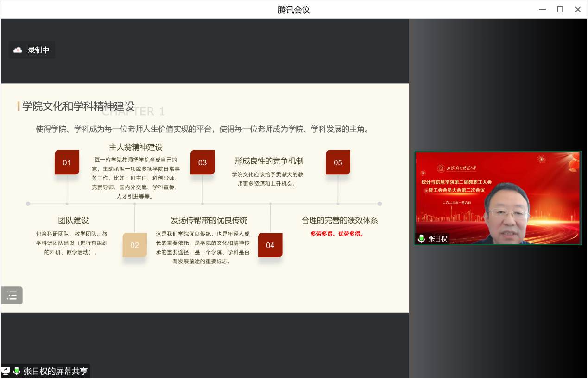Click the "张日权的屏幕共享" label
Image resolution: width=588 pixels, height=379 pixels.
click(56, 371)
